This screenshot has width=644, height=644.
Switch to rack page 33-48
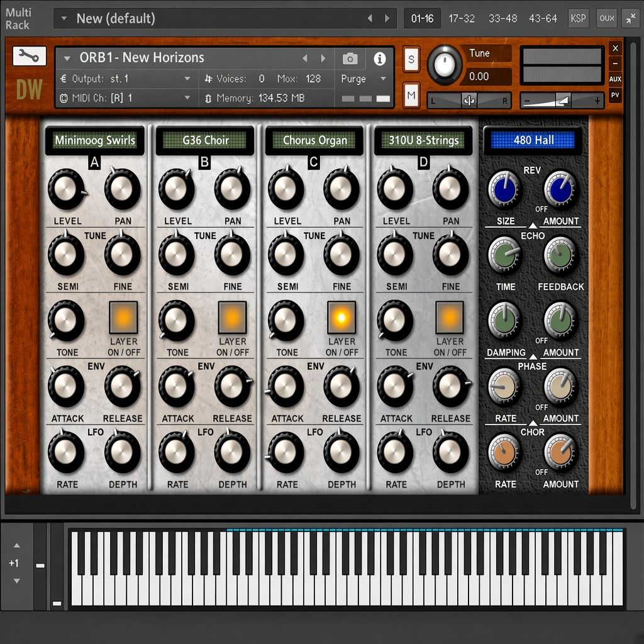(502, 18)
